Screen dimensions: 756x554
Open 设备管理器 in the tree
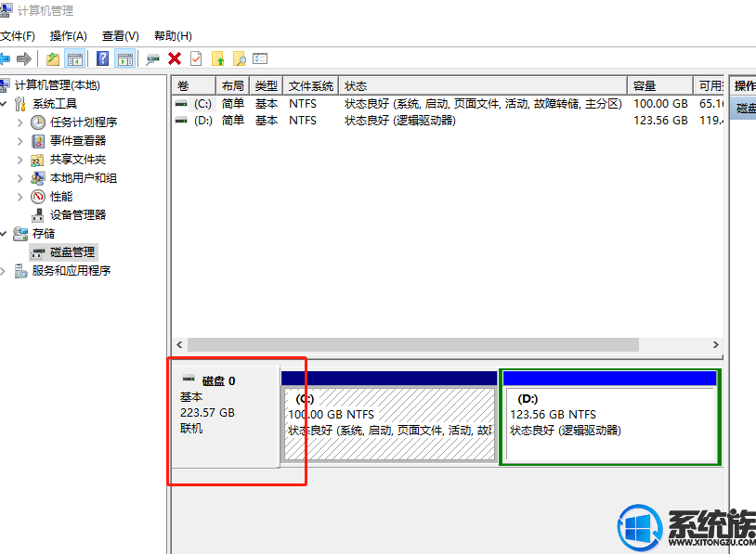[x=78, y=215]
